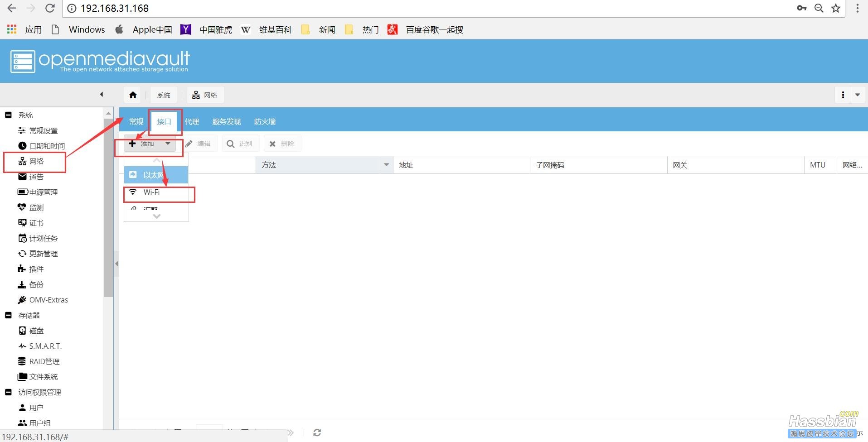Click the openmediavault logo
The image size is (868, 442).
[x=100, y=61]
